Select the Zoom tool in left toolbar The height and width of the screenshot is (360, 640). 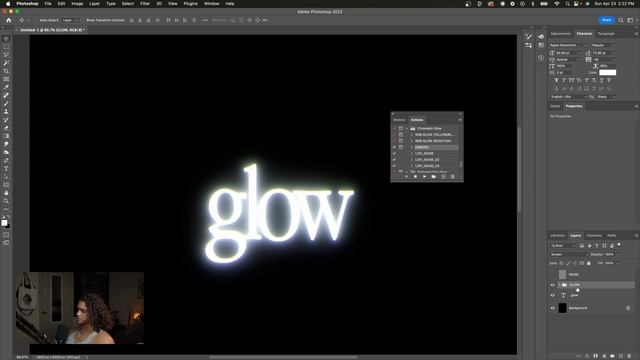(6, 201)
